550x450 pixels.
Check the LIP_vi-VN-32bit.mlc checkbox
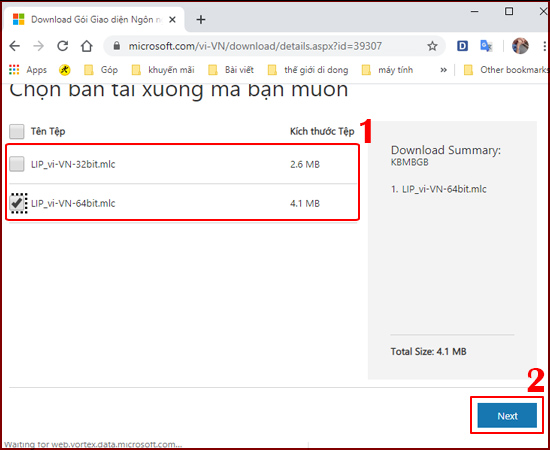pos(16,164)
